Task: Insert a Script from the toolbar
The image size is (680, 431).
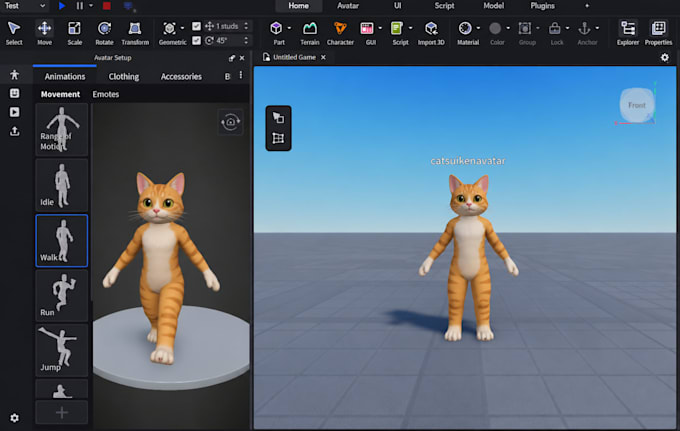Action: tap(396, 29)
